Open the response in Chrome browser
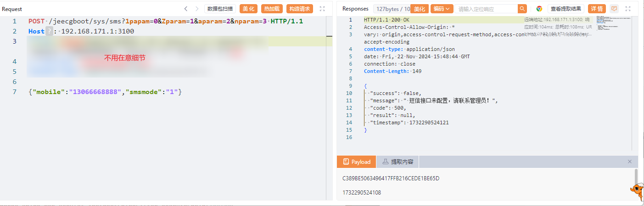Image resolution: width=644 pixels, height=206 pixels. point(539,9)
